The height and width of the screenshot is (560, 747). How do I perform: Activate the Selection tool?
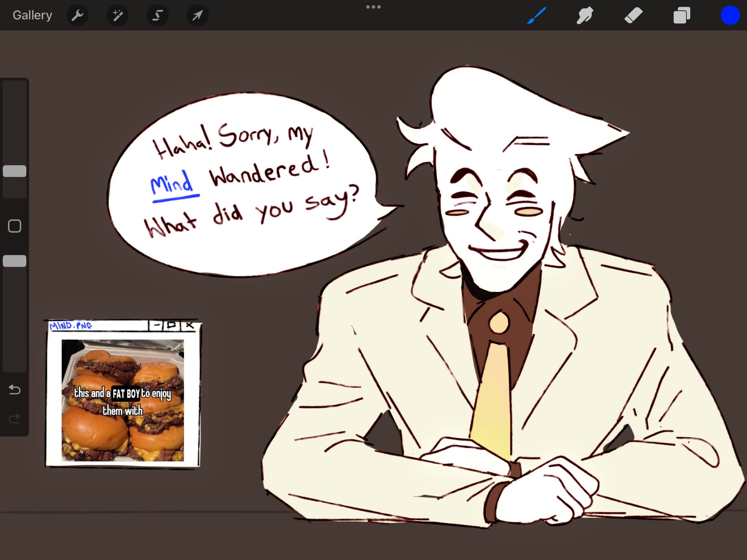(158, 15)
